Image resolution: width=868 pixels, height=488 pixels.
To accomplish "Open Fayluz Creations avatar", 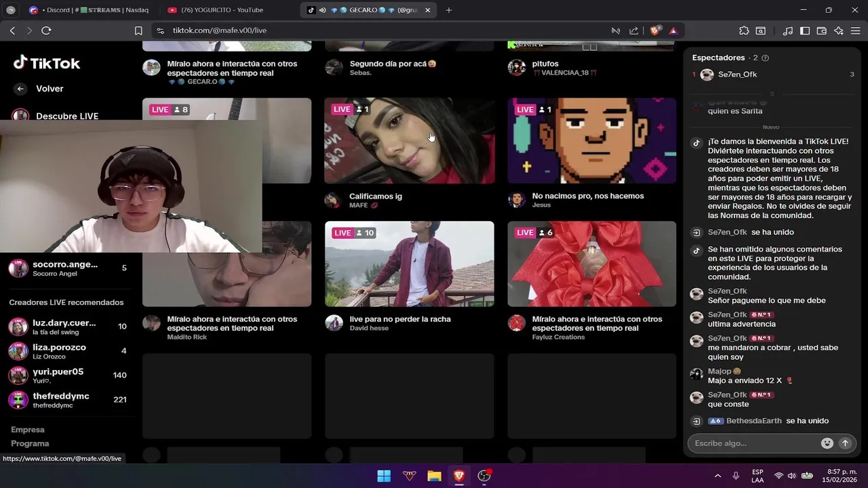I will (x=517, y=323).
